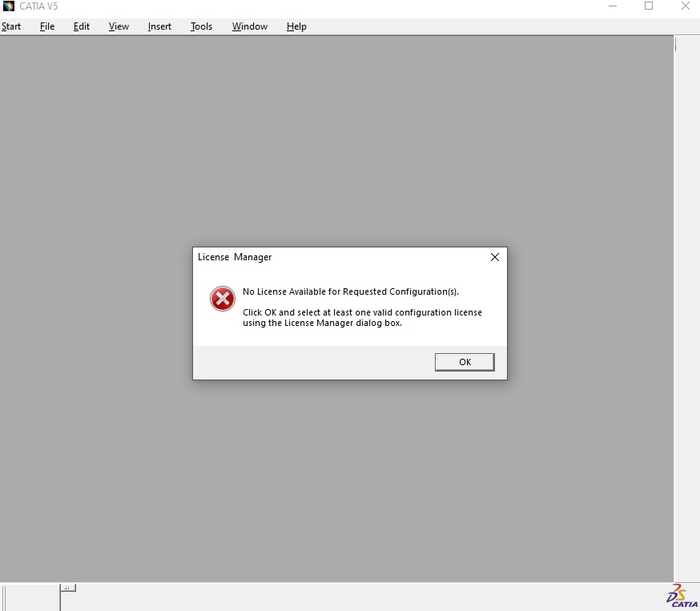The image size is (700, 611).
Task: Click the red error icon in dialog
Action: click(x=223, y=299)
